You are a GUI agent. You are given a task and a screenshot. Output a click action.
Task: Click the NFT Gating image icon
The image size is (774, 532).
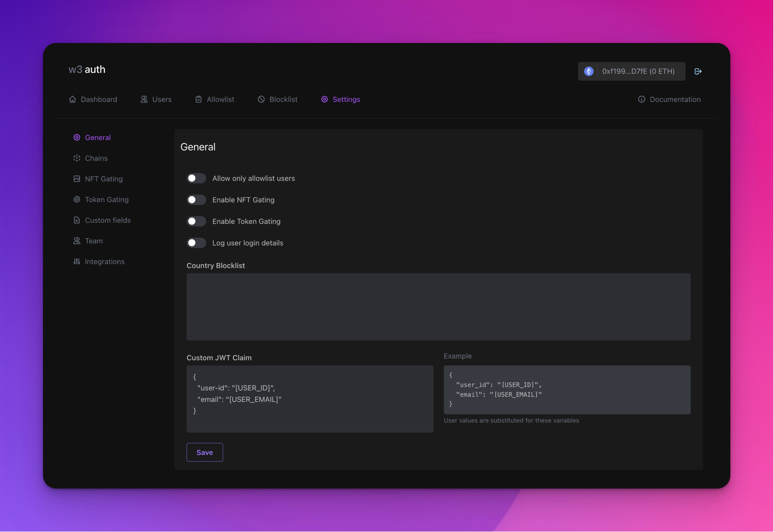coord(77,179)
